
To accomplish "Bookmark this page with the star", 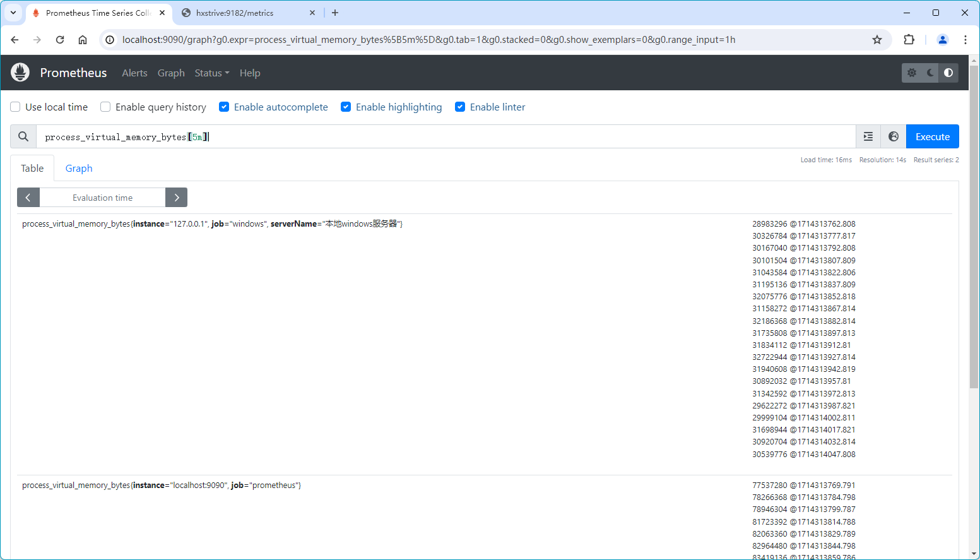I will coord(877,40).
